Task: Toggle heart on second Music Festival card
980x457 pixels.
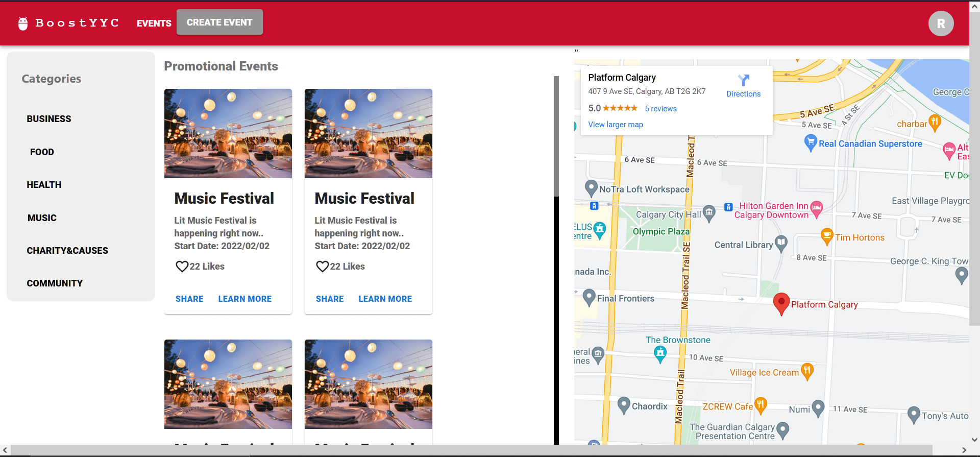Action: (x=322, y=267)
